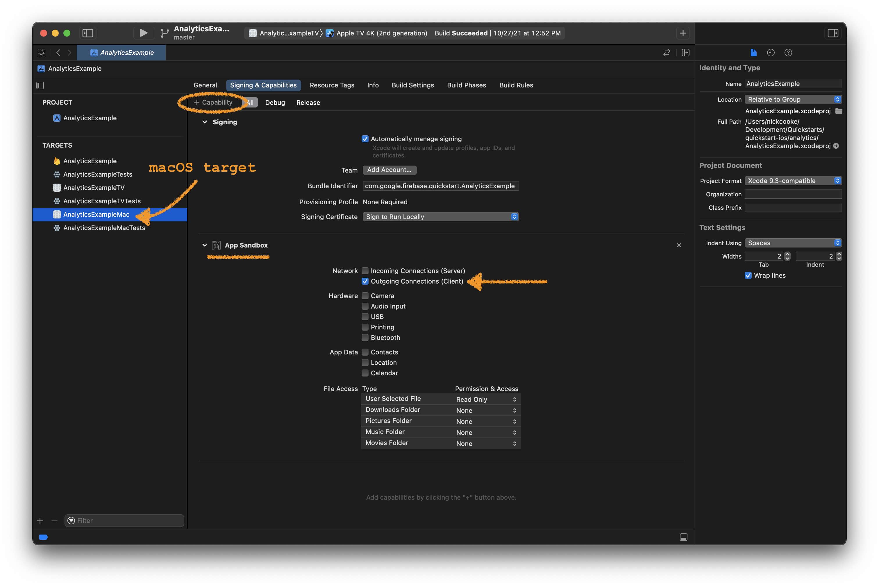Select the Debug configuration tab
This screenshot has height=588, width=879.
coord(275,103)
